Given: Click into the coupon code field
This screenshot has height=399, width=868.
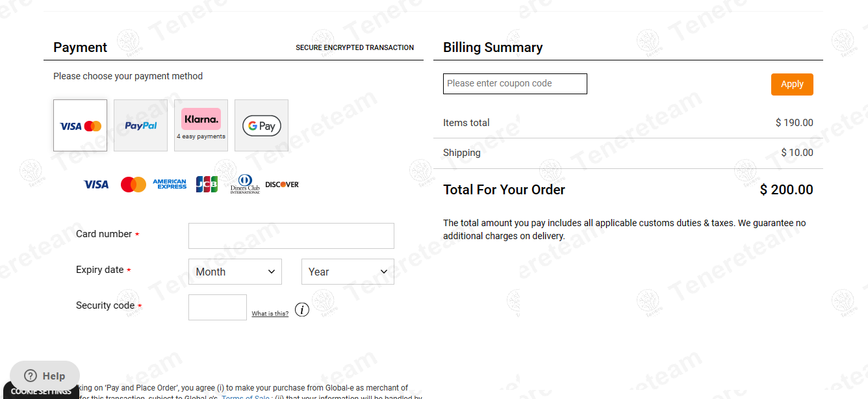Looking at the screenshot, I should pyautogui.click(x=515, y=84).
